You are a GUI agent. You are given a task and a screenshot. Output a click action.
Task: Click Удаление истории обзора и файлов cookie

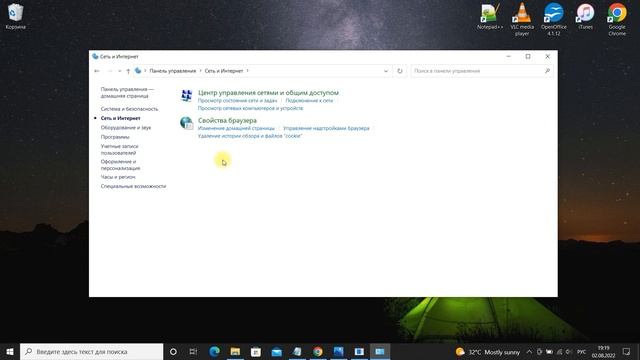click(250, 136)
